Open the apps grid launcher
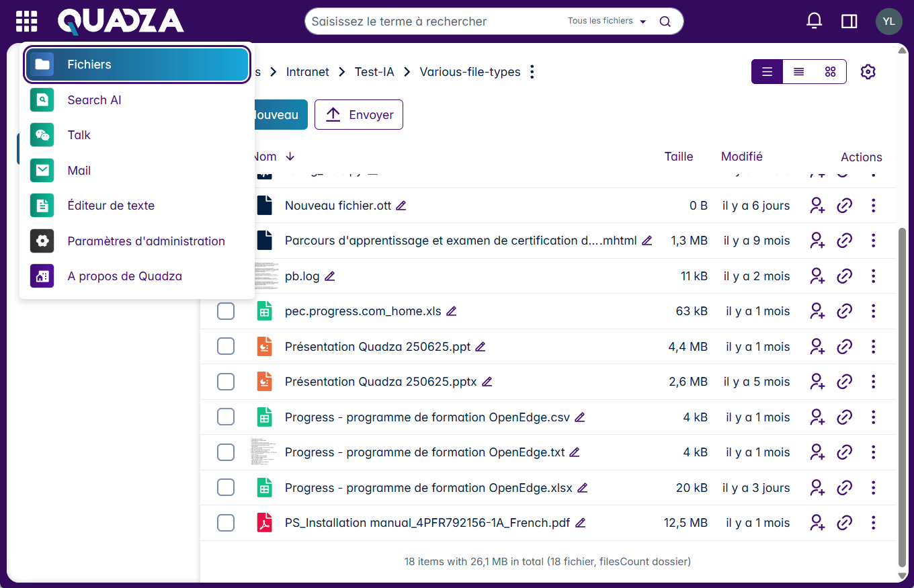The width and height of the screenshot is (914, 588). point(26,20)
